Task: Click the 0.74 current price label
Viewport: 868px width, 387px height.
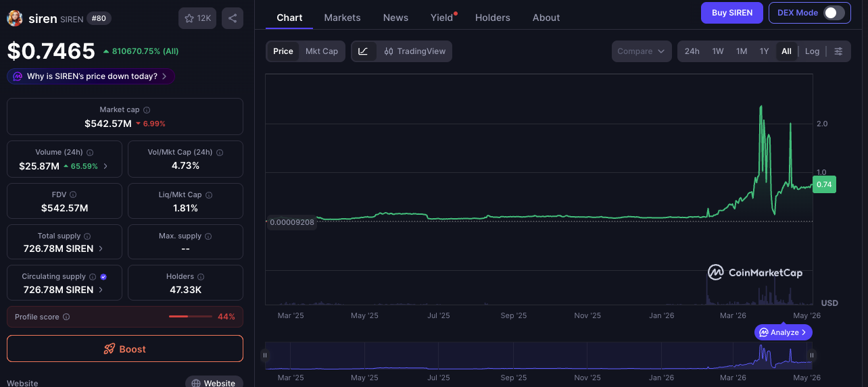Action: tap(824, 184)
